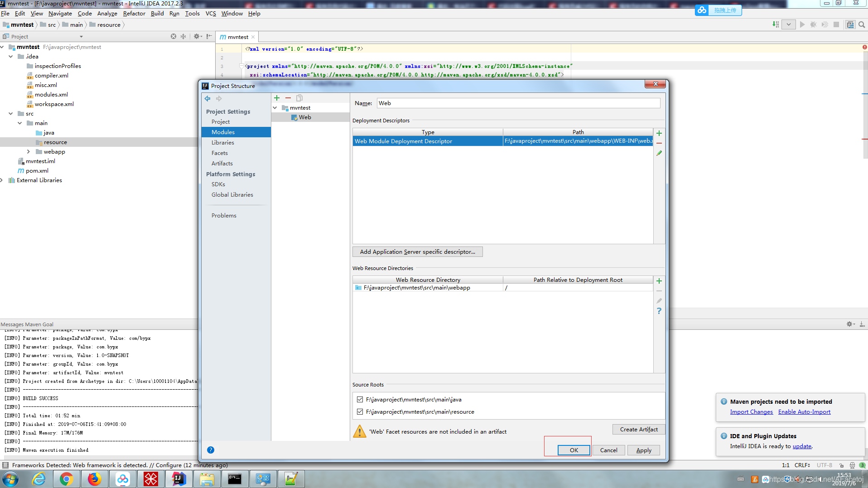Expand External Libraries node
Screen dimensions: 868x488
pyautogui.click(x=2, y=180)
